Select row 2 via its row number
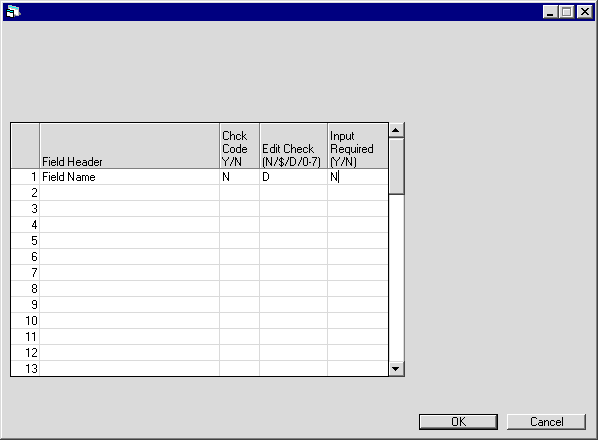 [25, 193]
